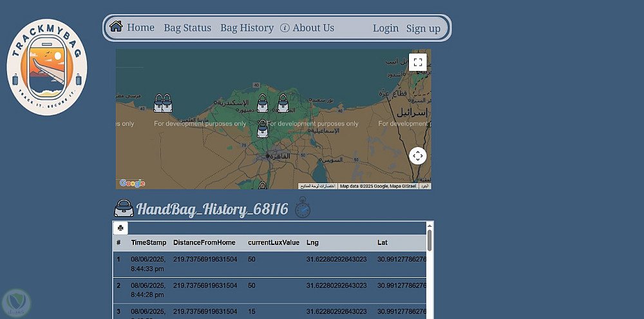Click the Sign up link
Image resolution: width=644 pixels, height=319 pixels.
point(423,28)
